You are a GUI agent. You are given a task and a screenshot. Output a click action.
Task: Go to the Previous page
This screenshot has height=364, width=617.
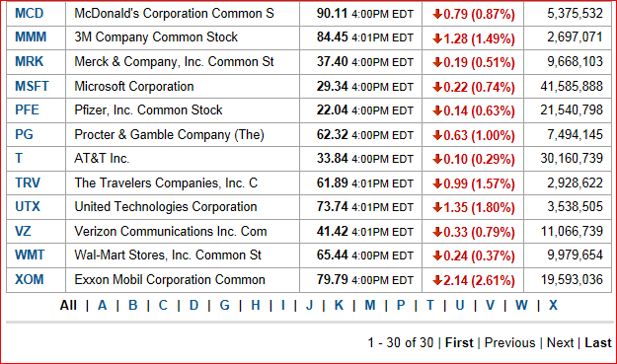tap(510, 342)
